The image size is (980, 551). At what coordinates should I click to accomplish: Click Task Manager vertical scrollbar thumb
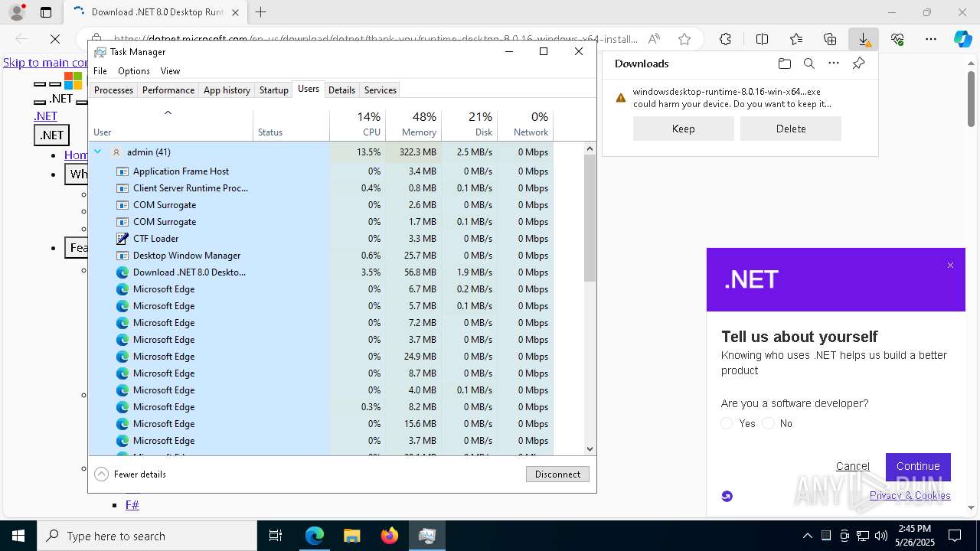pos(590,217)
